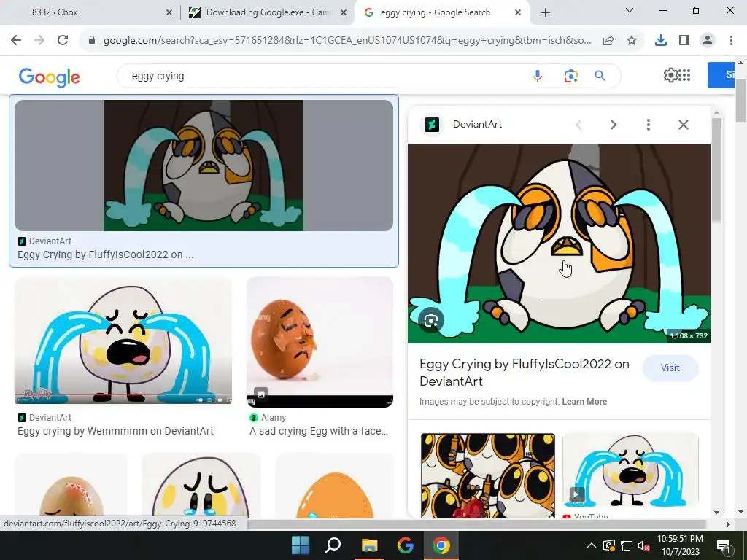Open the related YouTube crying egg video thumbnail
The image size is (747, 560).
630,470
